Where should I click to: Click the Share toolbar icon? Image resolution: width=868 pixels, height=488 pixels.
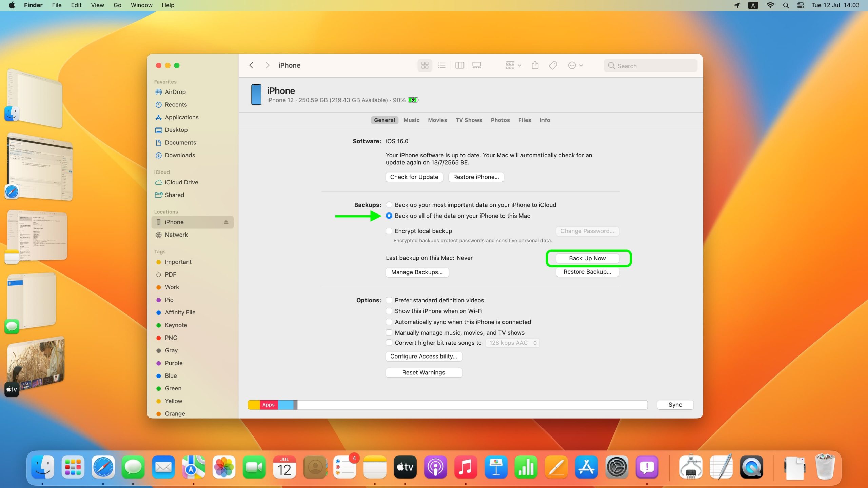[x=535, y=65]
